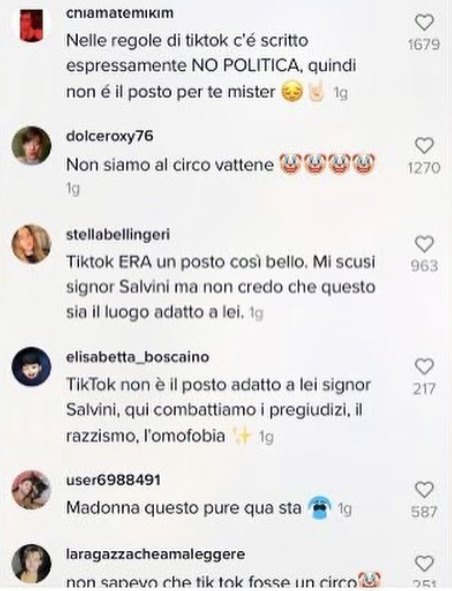Select the comment 'Madonna questo pure qua sta'
The width and height of the screenshot is (452, 591).
(x=184, y=508)
